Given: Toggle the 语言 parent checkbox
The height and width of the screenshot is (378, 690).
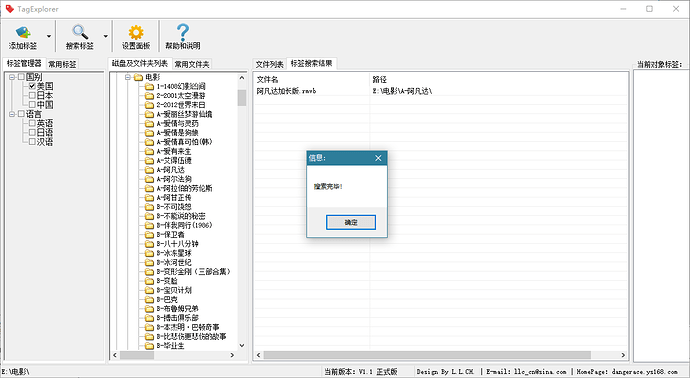Looking at the screenshot, I should pyautogui.click(x=21, y=114).
